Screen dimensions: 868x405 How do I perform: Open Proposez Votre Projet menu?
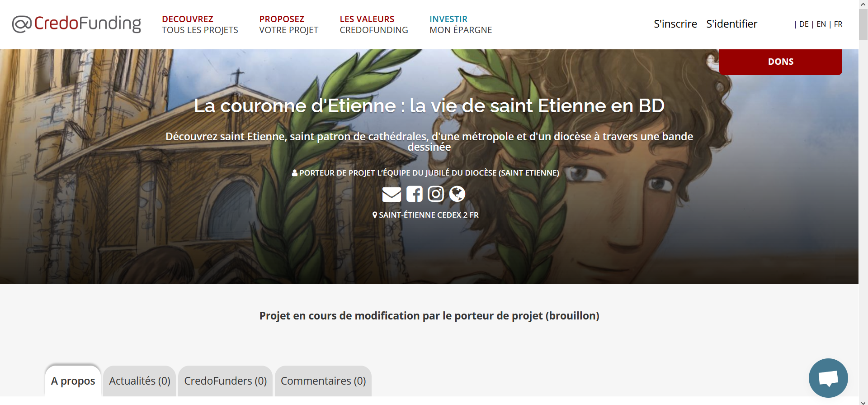click(x=288, y=24)
